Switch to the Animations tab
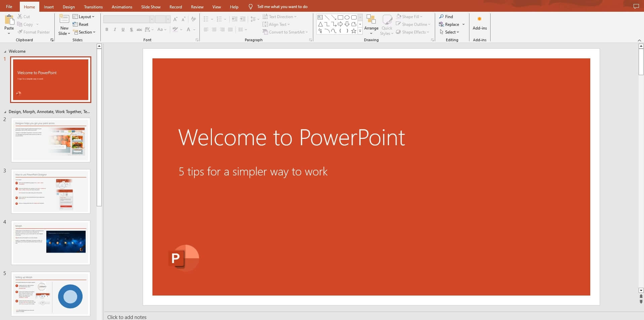This screenshot has width=644, height=320. tap(122, 7)
